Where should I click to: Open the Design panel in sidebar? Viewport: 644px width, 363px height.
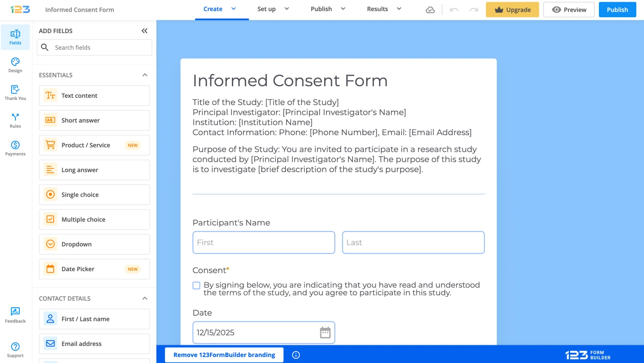coord(15,65)
